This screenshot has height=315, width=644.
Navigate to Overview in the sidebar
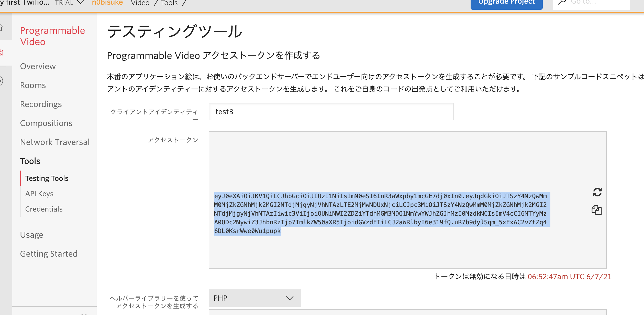(38, 66)
